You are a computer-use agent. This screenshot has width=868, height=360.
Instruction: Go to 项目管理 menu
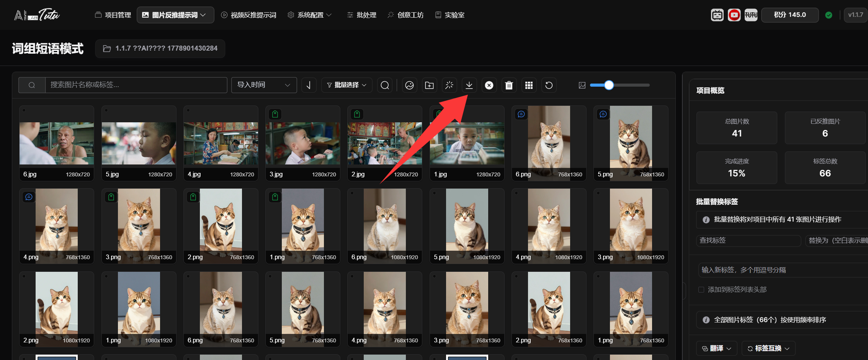(113, 15)
